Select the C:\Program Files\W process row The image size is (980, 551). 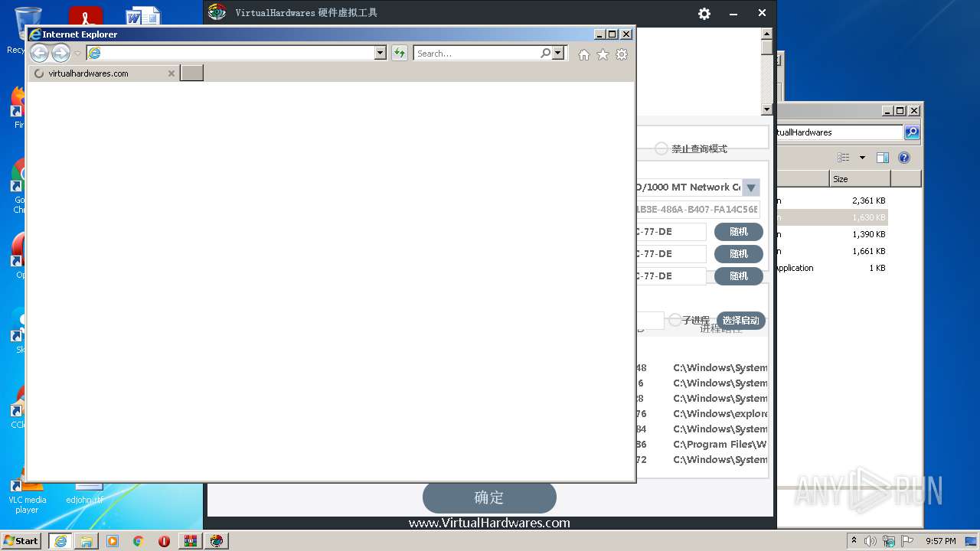701,445
